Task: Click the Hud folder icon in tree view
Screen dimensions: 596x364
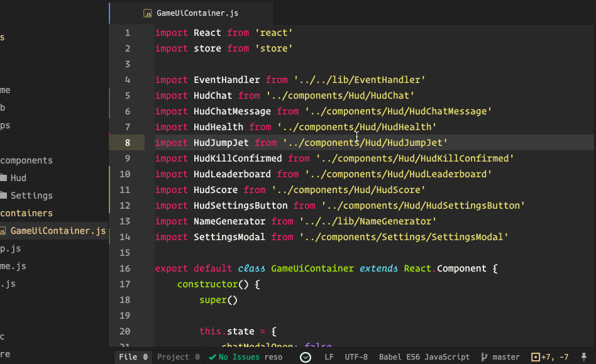Action: tap(4, 177)
